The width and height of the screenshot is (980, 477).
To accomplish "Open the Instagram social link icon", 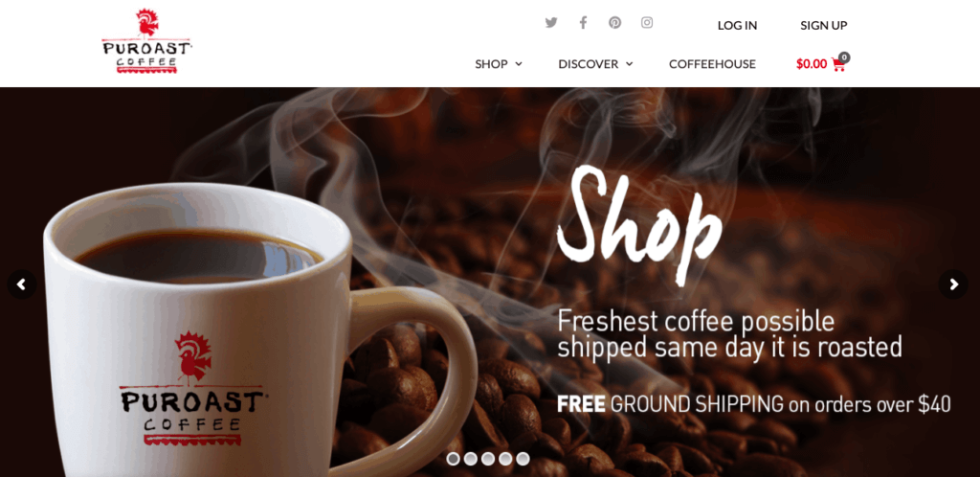I will (647, 22).
